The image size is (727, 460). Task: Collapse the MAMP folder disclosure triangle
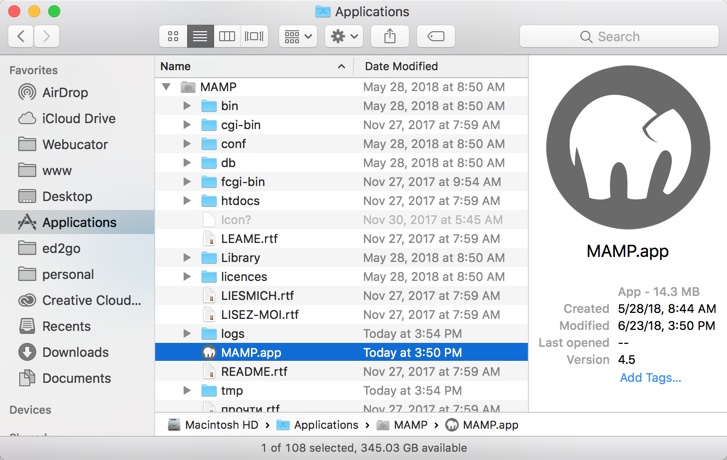click(166, 87)
